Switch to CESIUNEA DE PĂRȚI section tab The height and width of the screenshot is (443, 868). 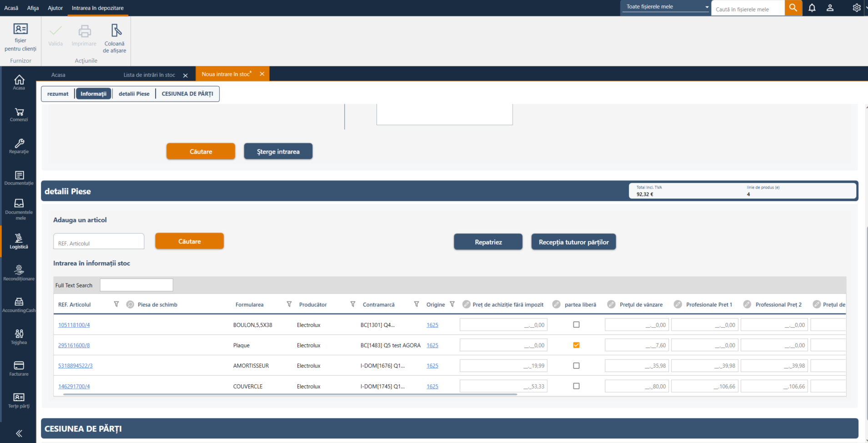coord(187,94)
